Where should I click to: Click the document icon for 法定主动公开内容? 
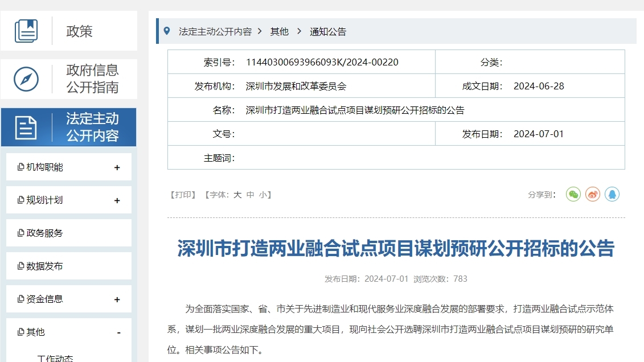pyautogui.click(x=26, y=127)
